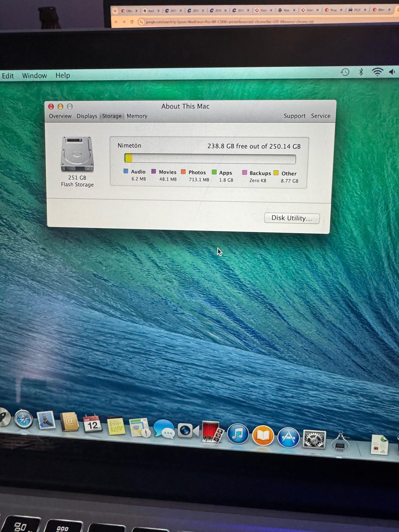Click the orange Photos color swatch
The height and width of the screenshot is (532, 399).
pos(183,172)
